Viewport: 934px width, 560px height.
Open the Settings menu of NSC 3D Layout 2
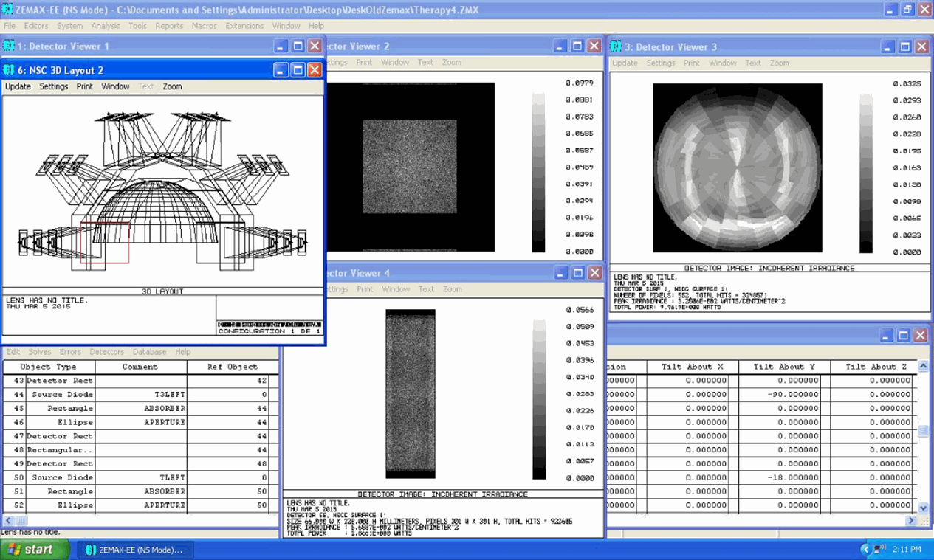53,86
